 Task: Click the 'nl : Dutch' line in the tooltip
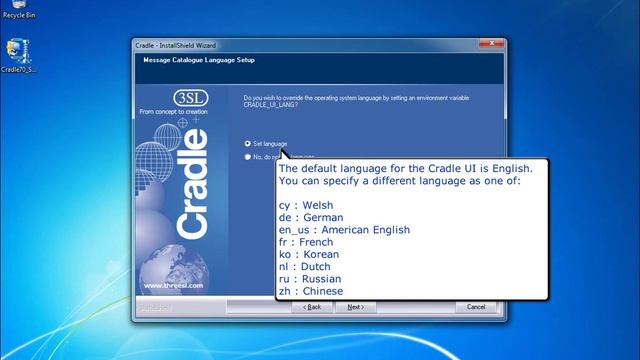coord(304,267)
